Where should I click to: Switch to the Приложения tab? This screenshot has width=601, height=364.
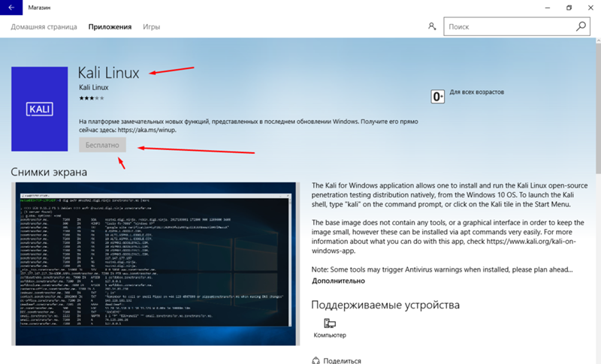(x=110, y=27)
